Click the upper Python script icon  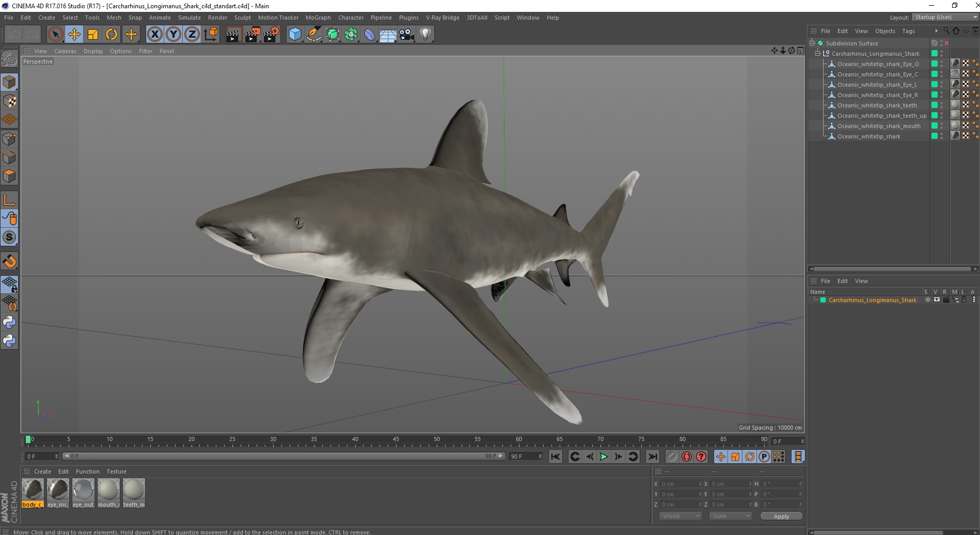(x=9, y=322)
